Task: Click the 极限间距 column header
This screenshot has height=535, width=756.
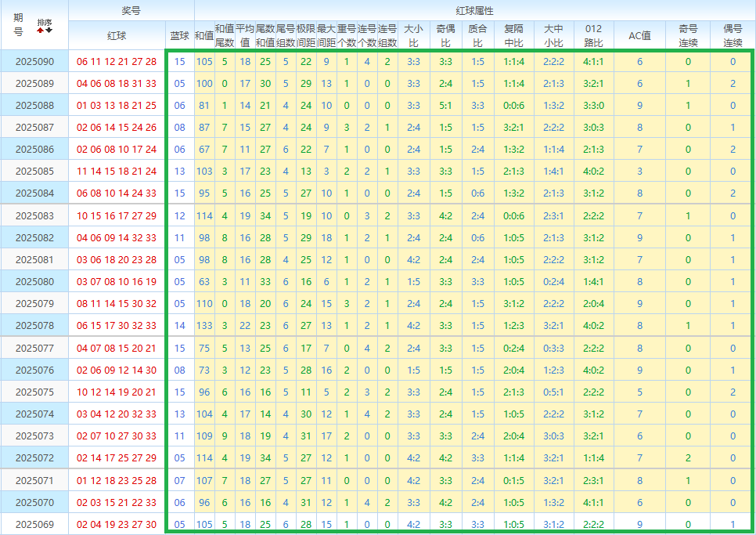Action: pos(306,35)
